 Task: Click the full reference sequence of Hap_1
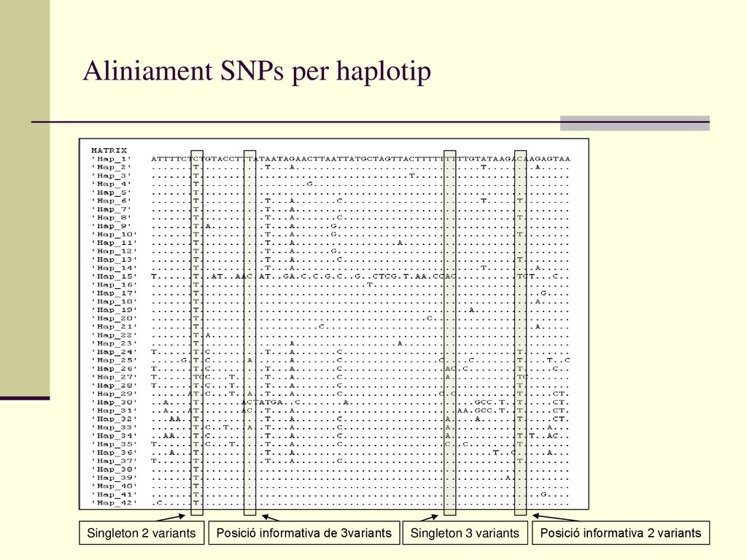point(360,159)
